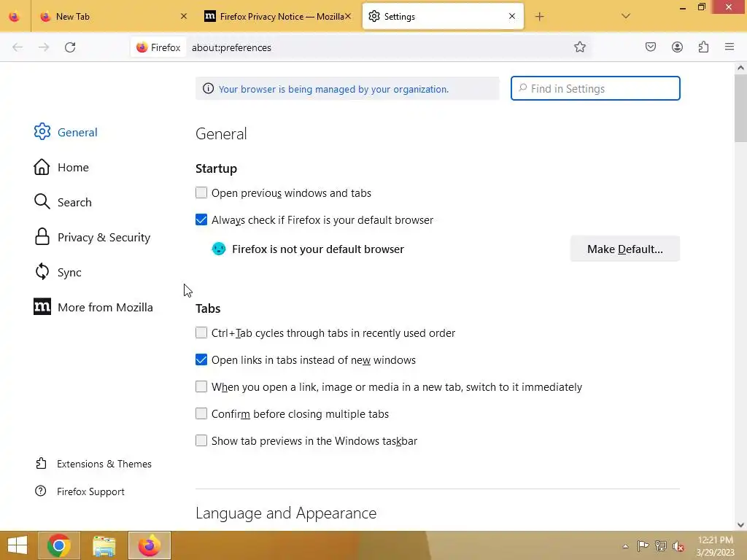Click the scrollbar down arrow
747x560 pixels.
(x=740, y=525)
